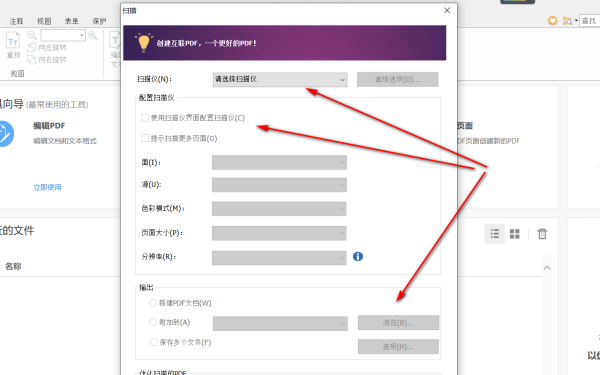Toggle the 提示扫描更多页面 checkbox
This screenshot has width=600, height=375.
[145, 138]
